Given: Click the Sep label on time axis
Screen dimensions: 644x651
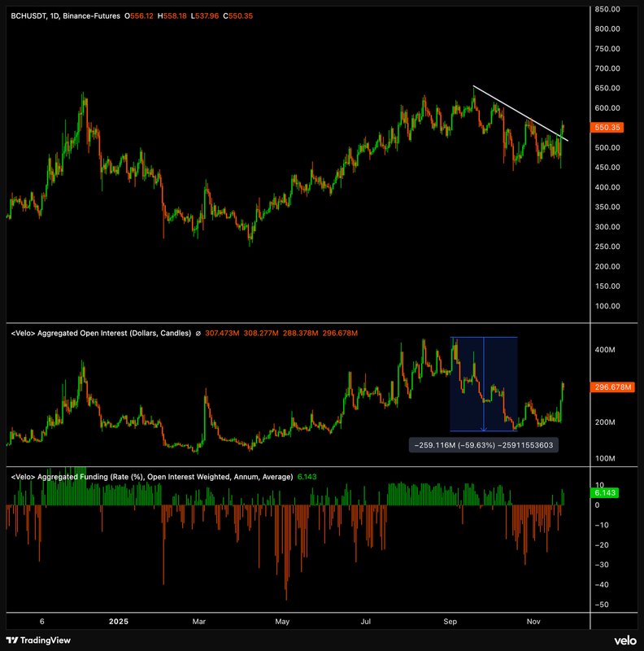Looking at the screenshot, I should (x=450, y=622).
